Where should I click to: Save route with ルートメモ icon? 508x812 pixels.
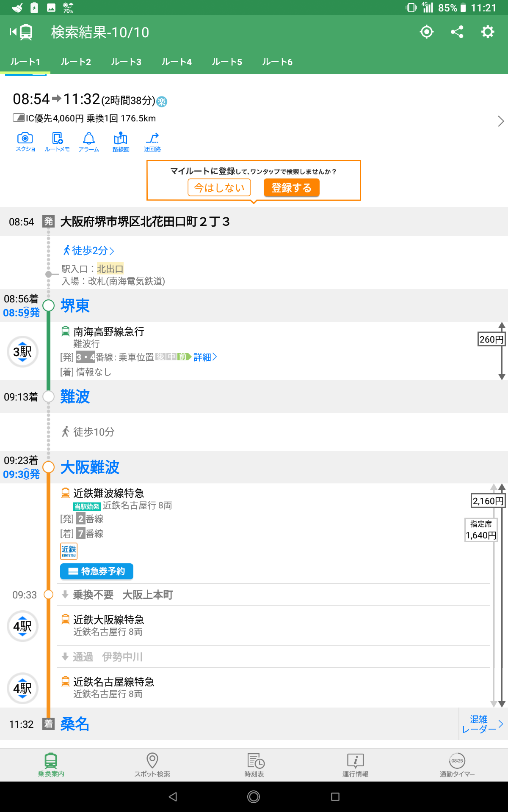(x=57, y=142)
